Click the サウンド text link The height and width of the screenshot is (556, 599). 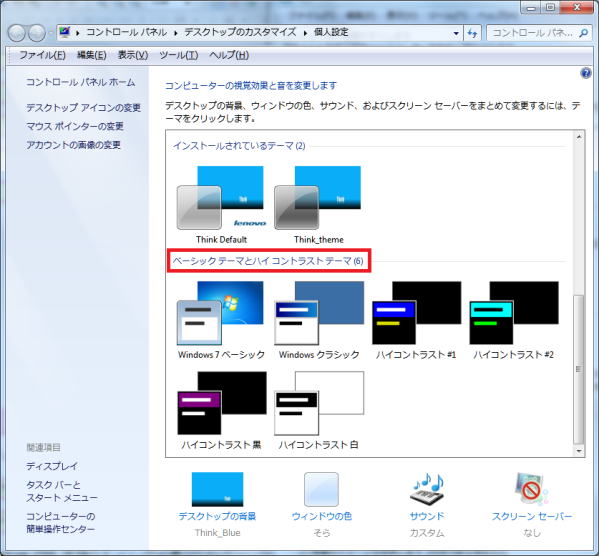pyautogui.click(x=427, y=516)
